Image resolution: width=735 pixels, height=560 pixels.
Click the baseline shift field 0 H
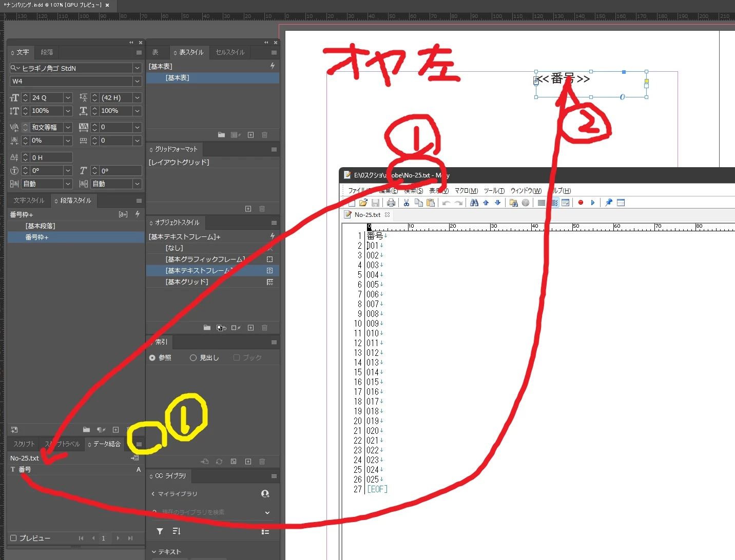pos(50,157)
